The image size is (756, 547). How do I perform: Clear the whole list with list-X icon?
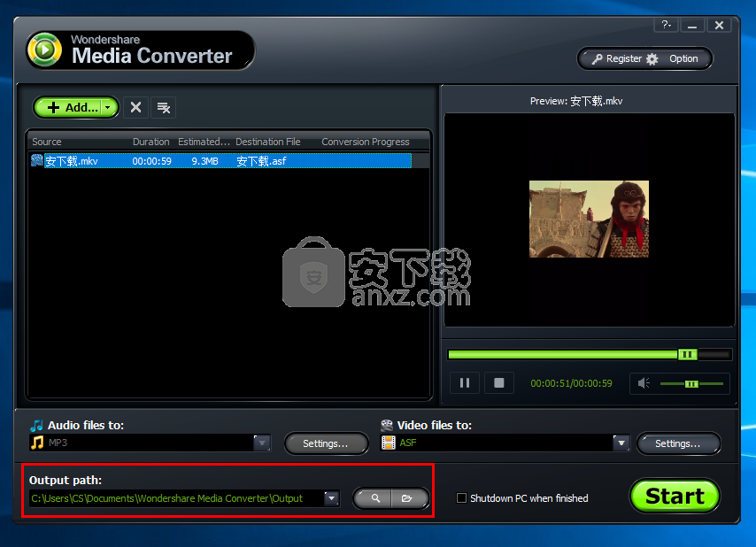(x=164, y=107)
